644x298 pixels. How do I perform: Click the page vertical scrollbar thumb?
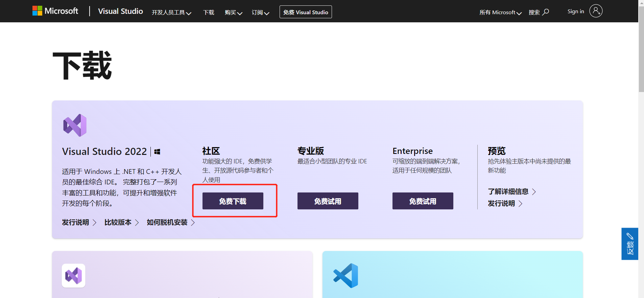641,49
